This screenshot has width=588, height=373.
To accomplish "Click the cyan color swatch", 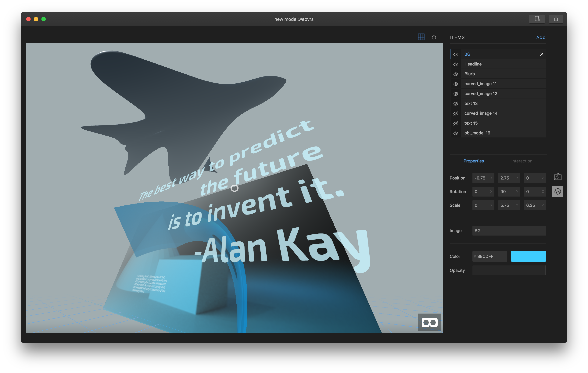I will click(528, 256).
